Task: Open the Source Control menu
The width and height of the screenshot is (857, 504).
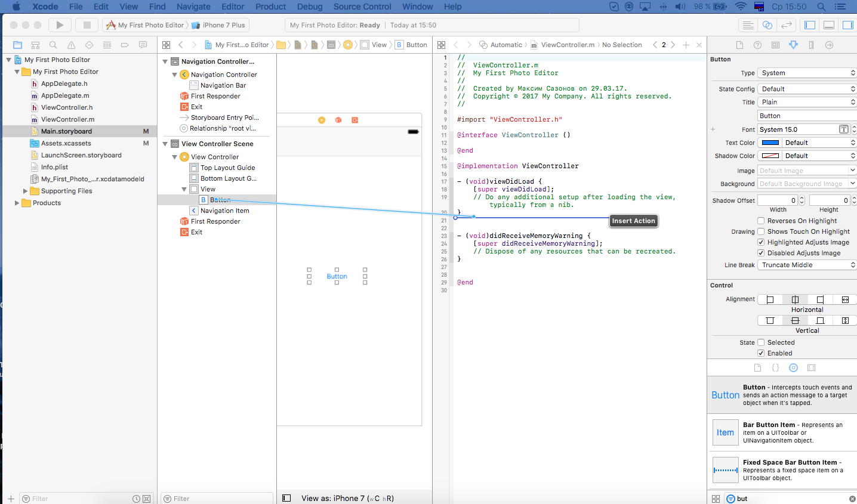Action: click(362, 7)
